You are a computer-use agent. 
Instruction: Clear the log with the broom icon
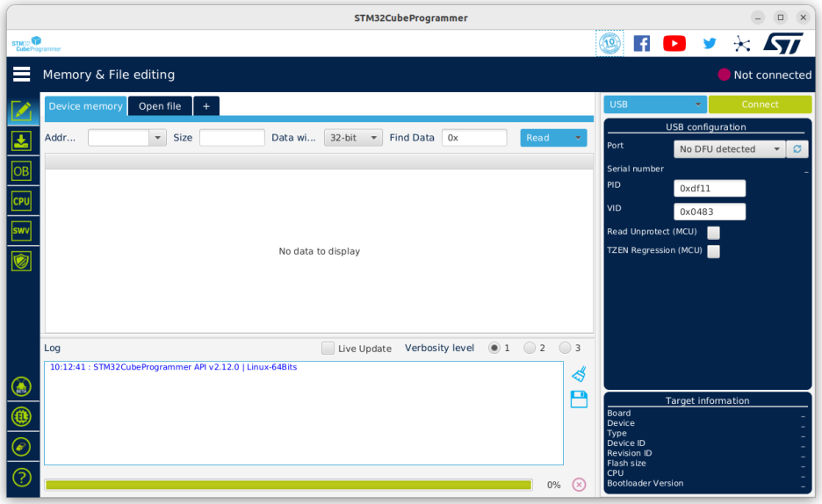coord(579,374)
